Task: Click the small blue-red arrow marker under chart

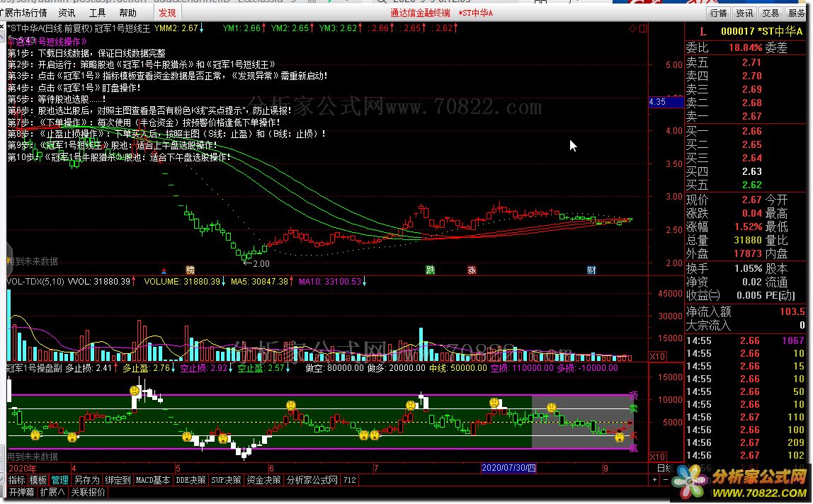Action: click(164, 270)
